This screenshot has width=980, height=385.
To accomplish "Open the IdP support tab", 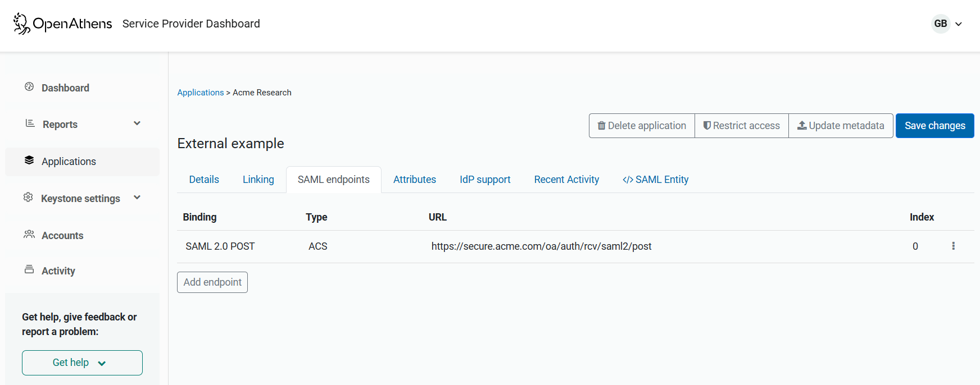I will tap(485, 180).
